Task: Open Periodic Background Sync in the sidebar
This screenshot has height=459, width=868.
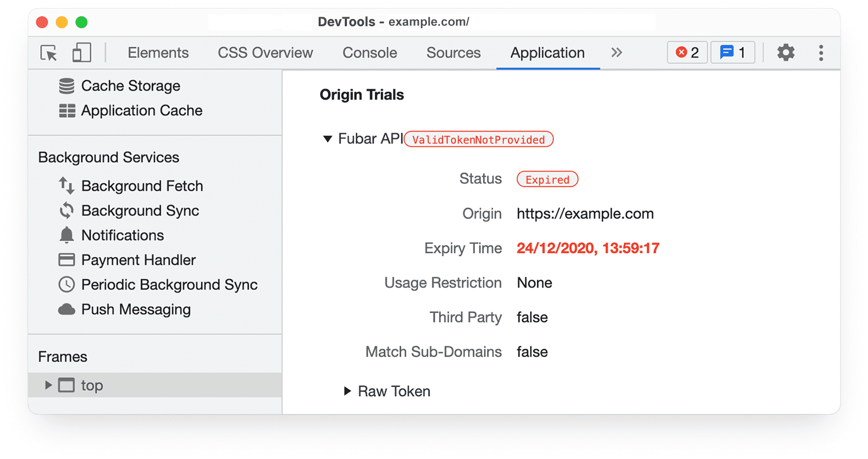Action: coord(169,285)
